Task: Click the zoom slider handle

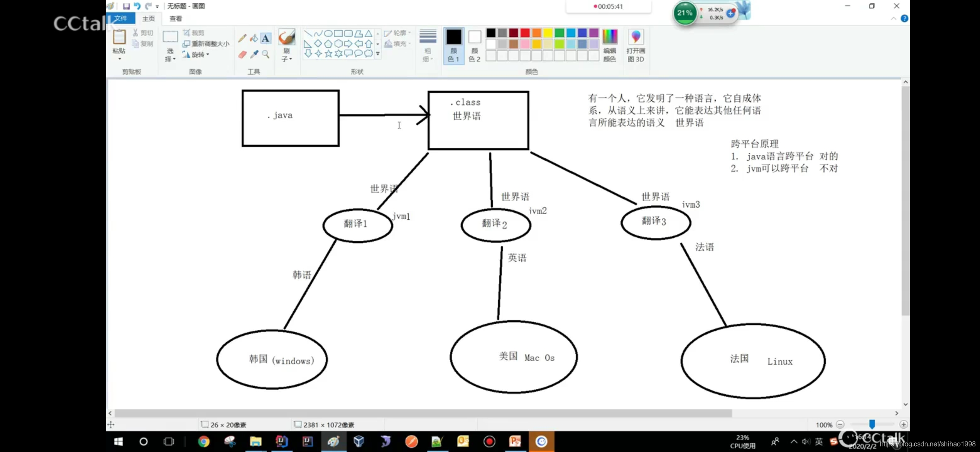Action: tap(872, 424)
